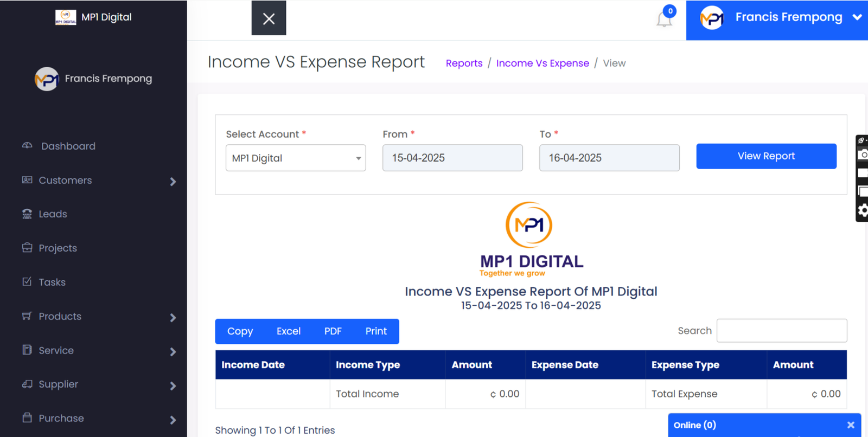Image resolution: width=868 pixels, height=437 pixels.
Task: Click the Products cart icon
Action: (x=27, y=316)
